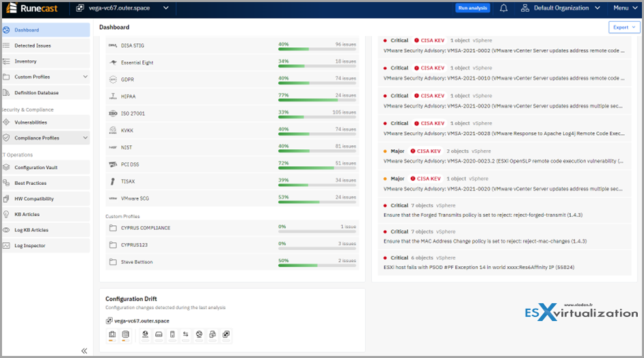Click '96 issues' for DISA STIG
Image resolution: width=644 pixels, height=358 pixels.
[345, 44]
